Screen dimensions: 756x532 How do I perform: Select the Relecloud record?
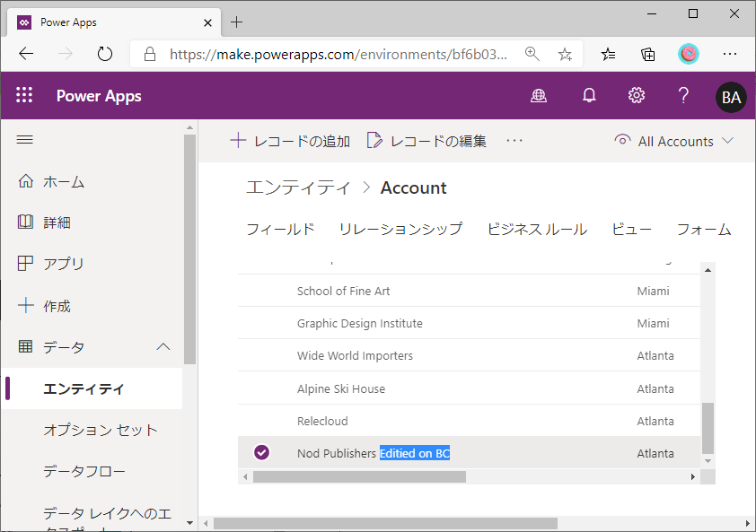click(322, 421)
